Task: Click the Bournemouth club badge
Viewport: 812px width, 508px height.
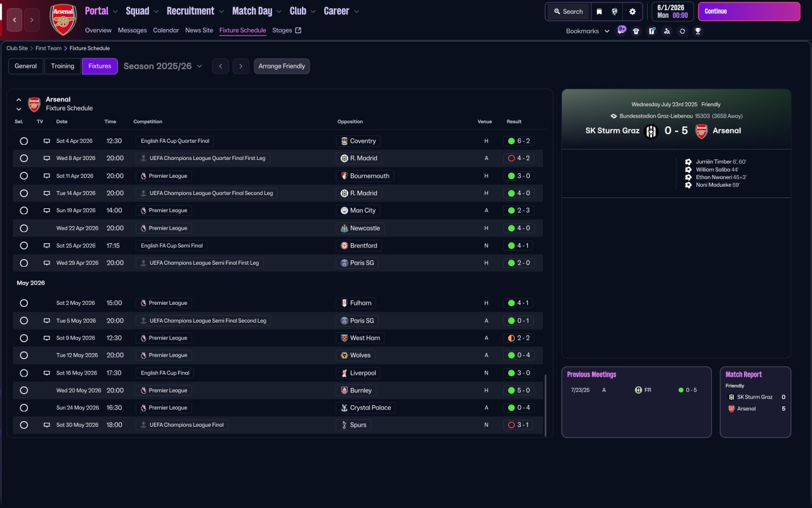Action: pos(344,176)
